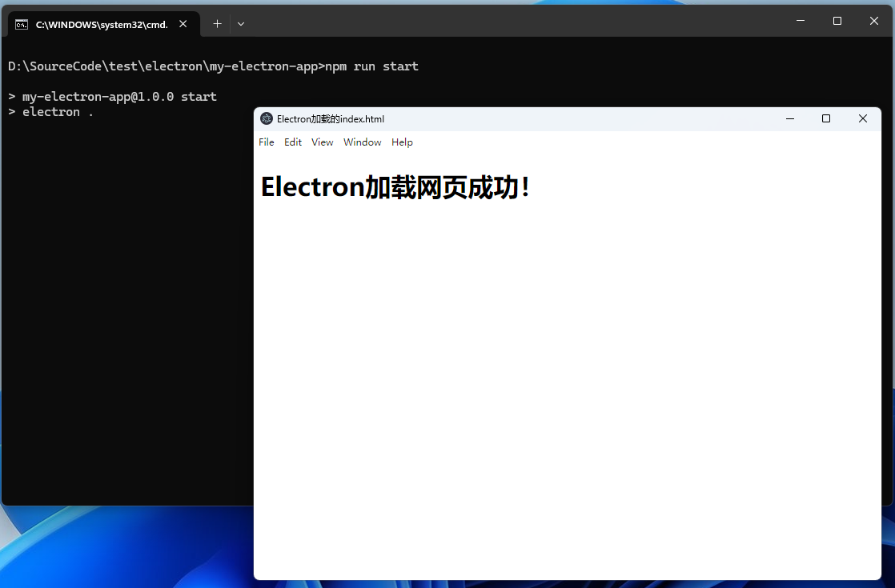Select the cmd.exe terminal tab
Screen dimensions: 895x588
click(103, 24)
